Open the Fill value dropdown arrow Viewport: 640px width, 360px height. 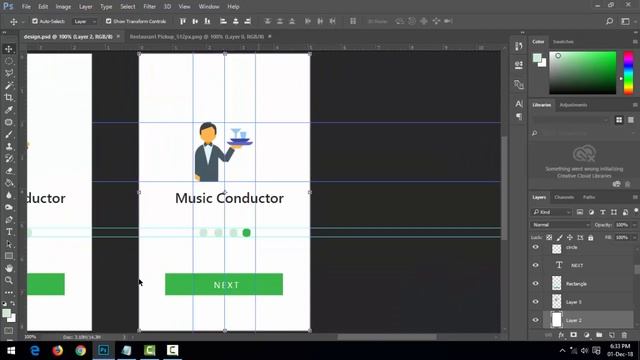[x=634, y=237]
